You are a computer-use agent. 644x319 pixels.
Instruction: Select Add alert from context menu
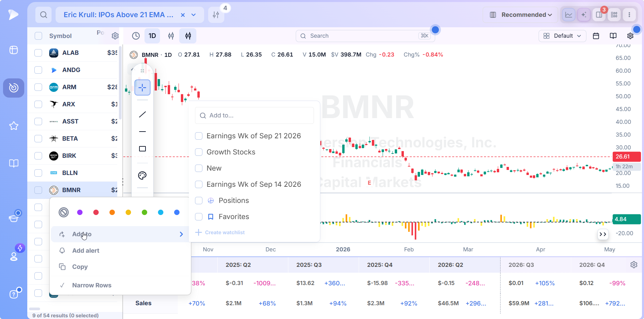[120, 251]
